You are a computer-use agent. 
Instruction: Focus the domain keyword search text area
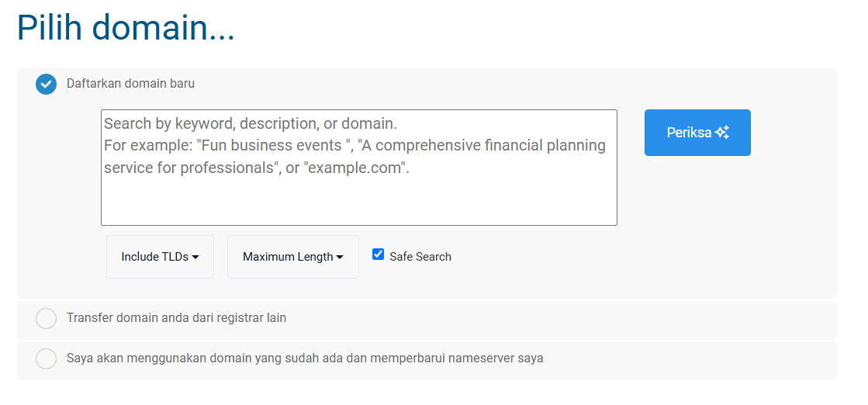point(358,168)
